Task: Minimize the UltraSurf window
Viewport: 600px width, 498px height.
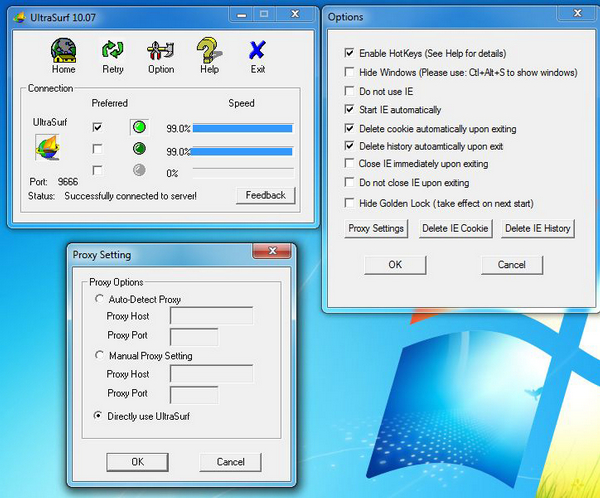Action: click(x=241, y=15)
